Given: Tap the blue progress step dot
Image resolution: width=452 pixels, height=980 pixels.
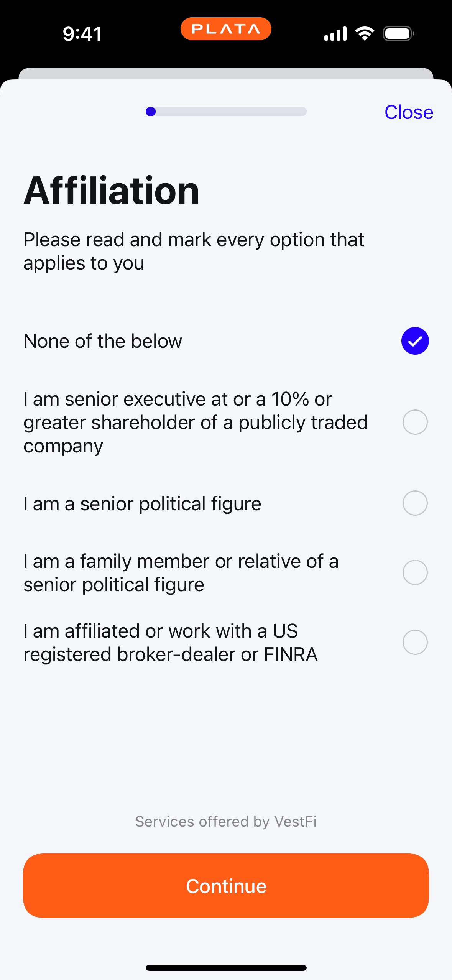Looking at the screenshot, I should tap(151, 112).
